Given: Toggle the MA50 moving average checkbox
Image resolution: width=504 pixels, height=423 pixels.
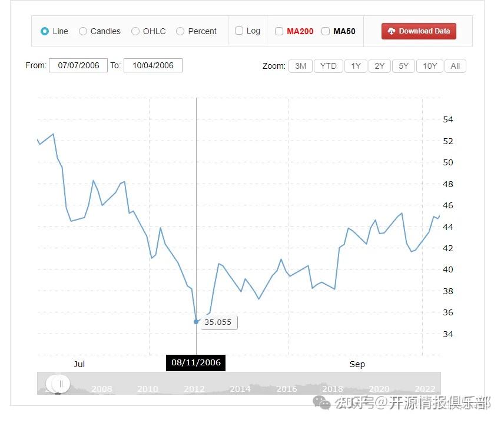Looking at the screenshot, I should 326,31.
